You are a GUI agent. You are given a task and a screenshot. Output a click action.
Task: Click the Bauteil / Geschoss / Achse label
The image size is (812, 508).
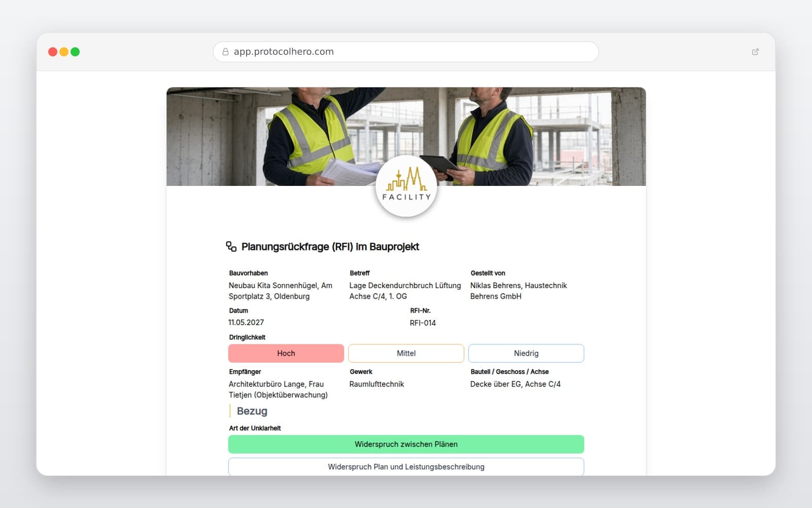(510, 372)
